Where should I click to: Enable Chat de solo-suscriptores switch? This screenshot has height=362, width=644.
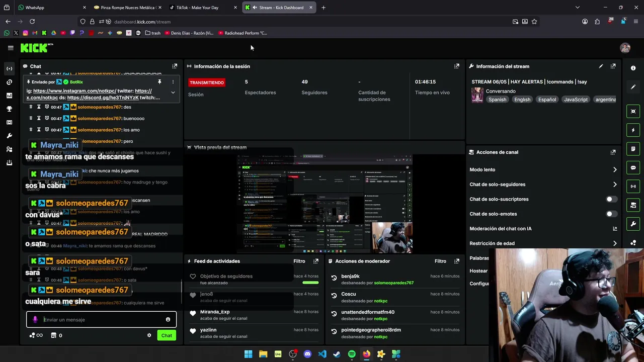pos(611,199)
